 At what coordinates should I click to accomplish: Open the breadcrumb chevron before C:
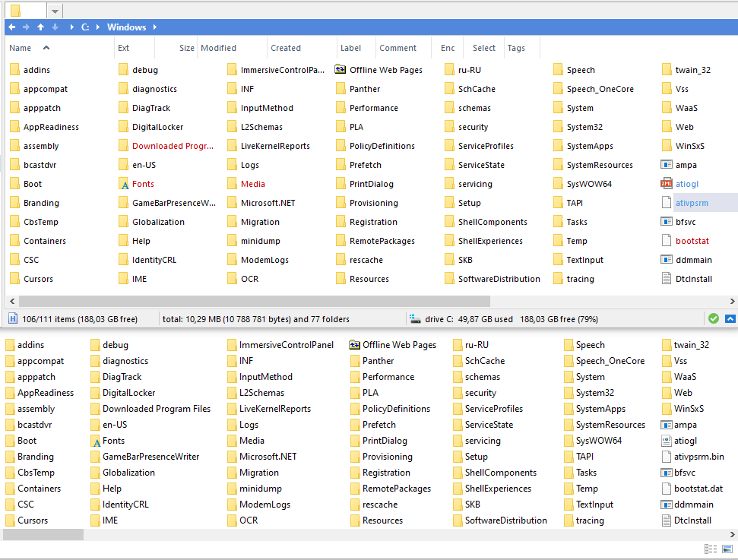click(73, 26)
